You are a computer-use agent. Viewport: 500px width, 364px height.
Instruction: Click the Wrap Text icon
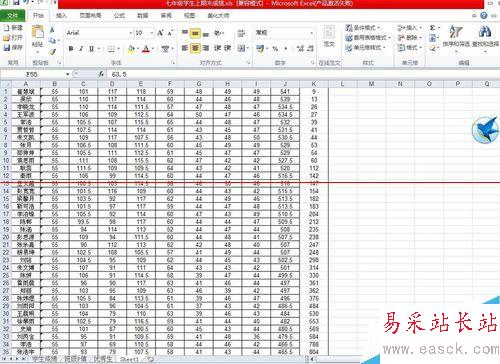[241, 33]
